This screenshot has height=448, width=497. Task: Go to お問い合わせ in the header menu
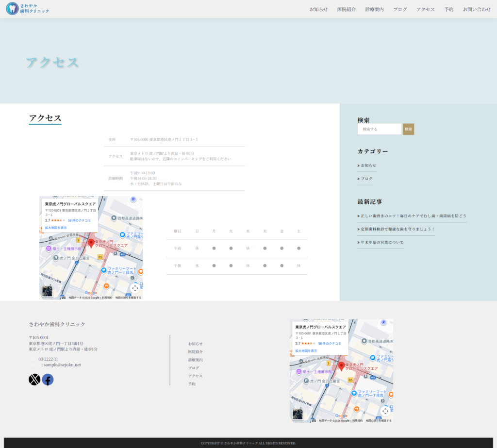coord(477,9)
